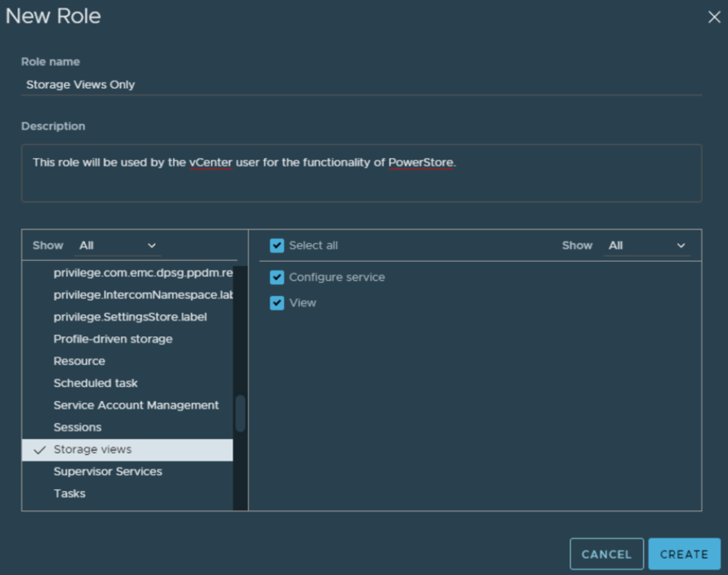Select Profile-driven storage category
728x575 pixels.
pyautogui.click(x=113, y=339)
